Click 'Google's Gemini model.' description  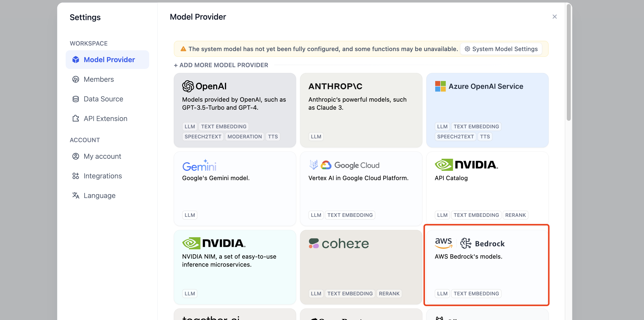[x=216, y=178]
